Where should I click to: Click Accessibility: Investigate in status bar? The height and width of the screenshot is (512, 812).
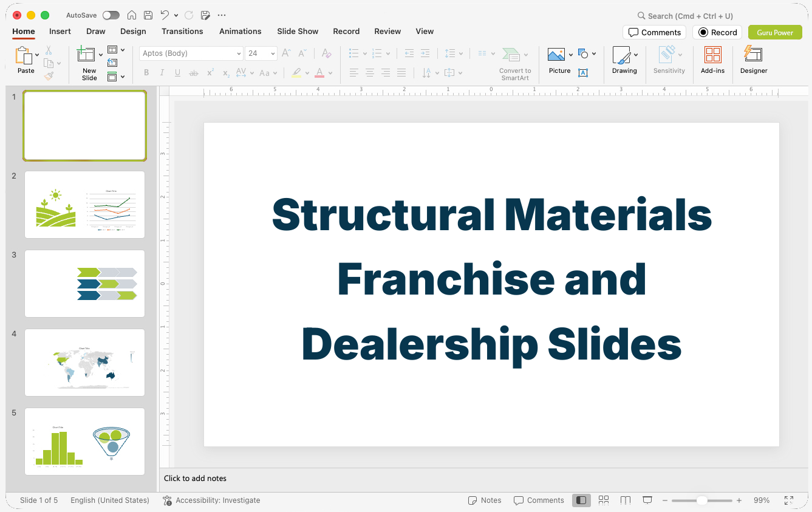pyautogui.click(x=211, y=500)
